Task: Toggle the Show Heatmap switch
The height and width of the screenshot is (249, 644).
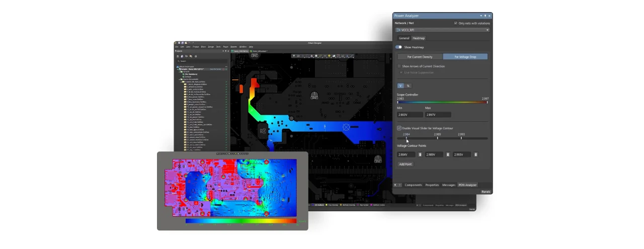Action: (x=398, y=47)
